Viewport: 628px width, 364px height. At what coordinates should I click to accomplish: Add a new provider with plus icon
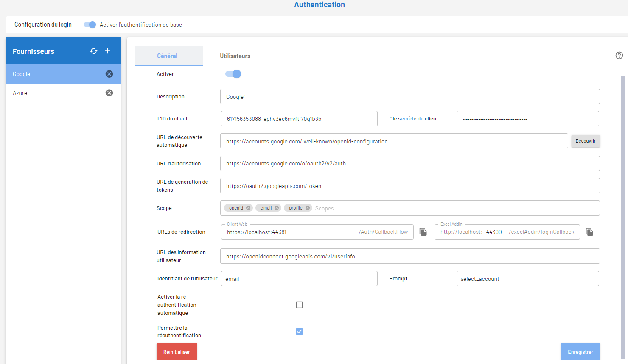pyautogui.click(x=108, y=51)
